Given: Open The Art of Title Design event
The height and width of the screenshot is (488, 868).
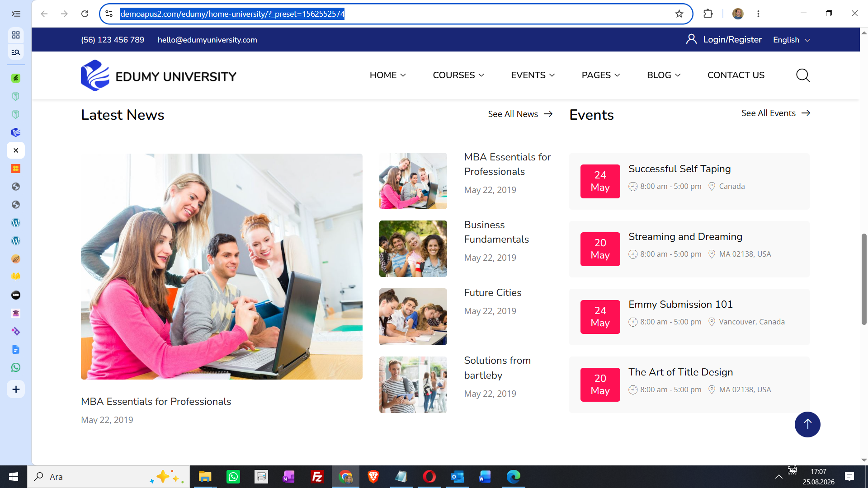Looking at the screenshot, I should pos(680,372).
